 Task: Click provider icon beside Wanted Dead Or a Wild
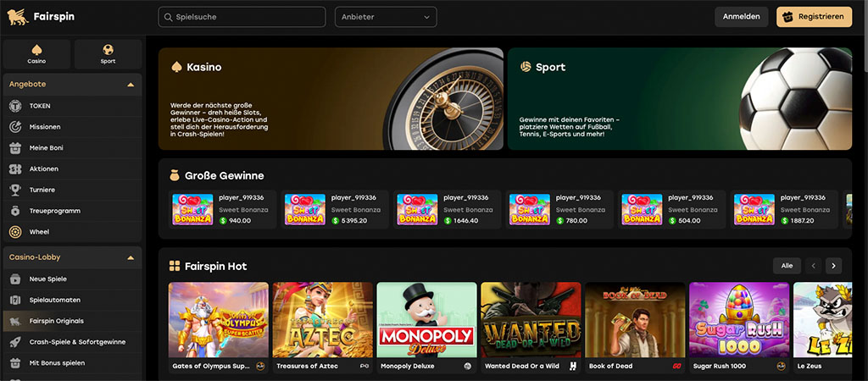[x=572, y=366]
